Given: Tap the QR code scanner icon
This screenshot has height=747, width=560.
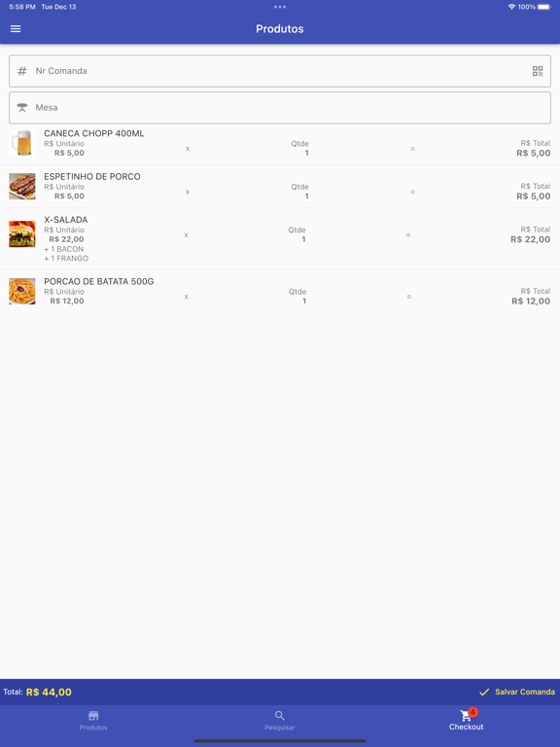Looking at the screenshot, I should [x=538, y=71].
